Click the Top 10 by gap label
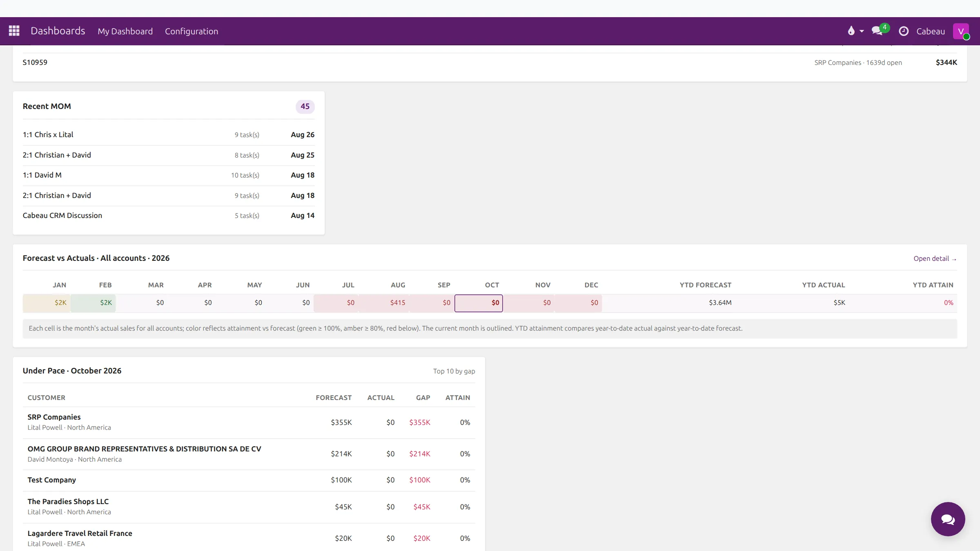The width and height of the screenshot is (980, 551). [454, 371]
